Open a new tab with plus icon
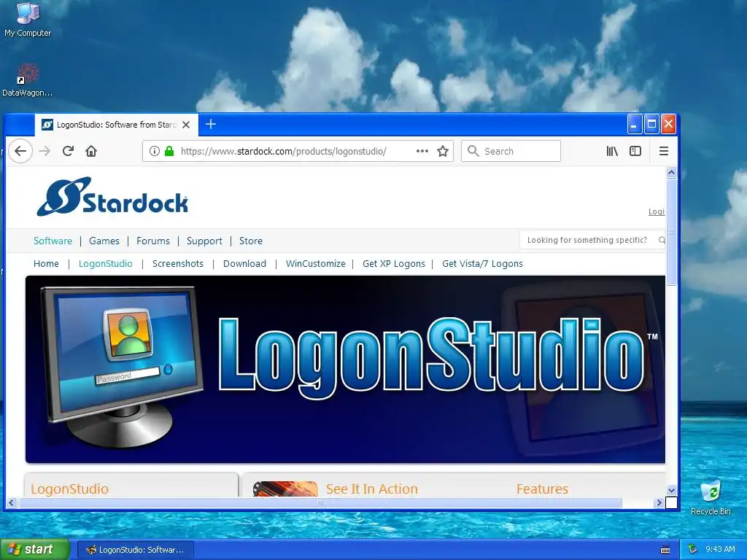 point(211,124)
